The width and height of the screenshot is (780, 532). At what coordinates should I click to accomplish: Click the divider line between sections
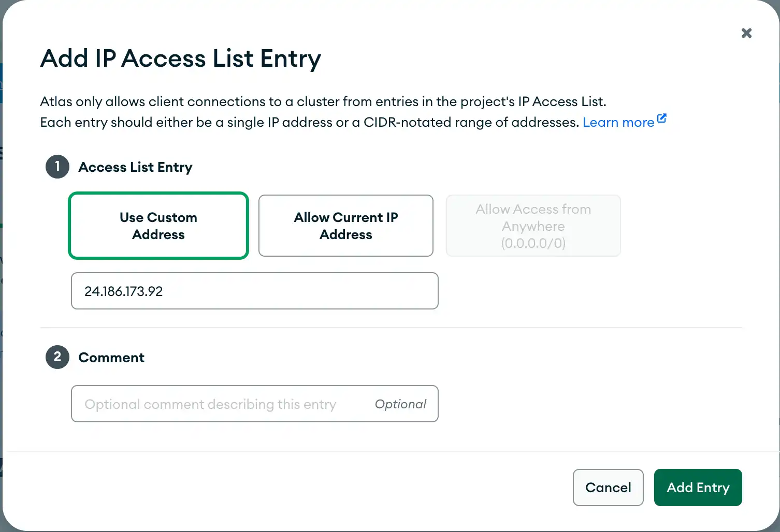391,327
